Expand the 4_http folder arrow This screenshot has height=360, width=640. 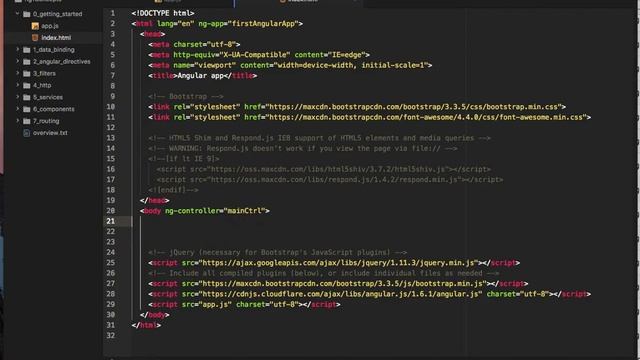18,85
